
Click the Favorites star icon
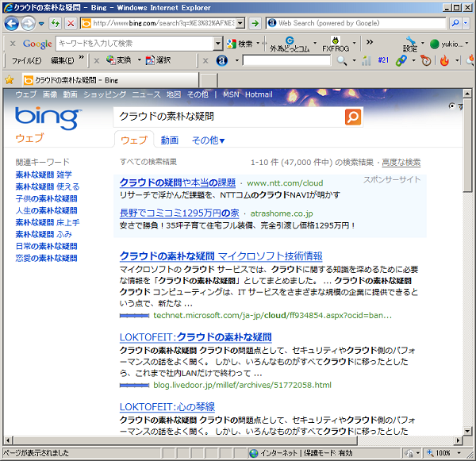click(9, 79)
